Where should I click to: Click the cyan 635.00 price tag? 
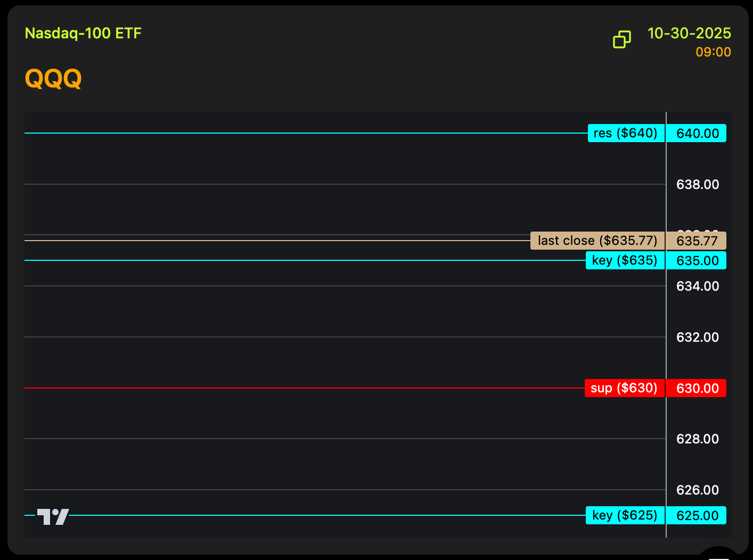coord(697,261)
